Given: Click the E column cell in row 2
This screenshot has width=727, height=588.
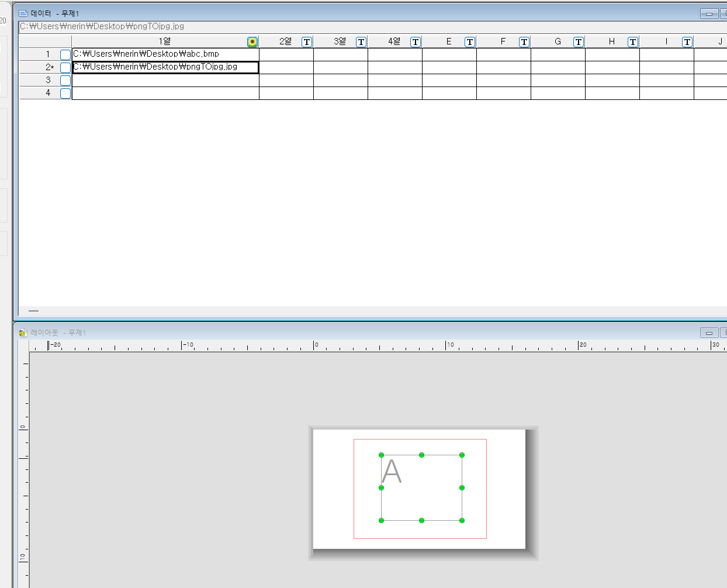Looking at the screenshot, I should [x=449, y=67].
